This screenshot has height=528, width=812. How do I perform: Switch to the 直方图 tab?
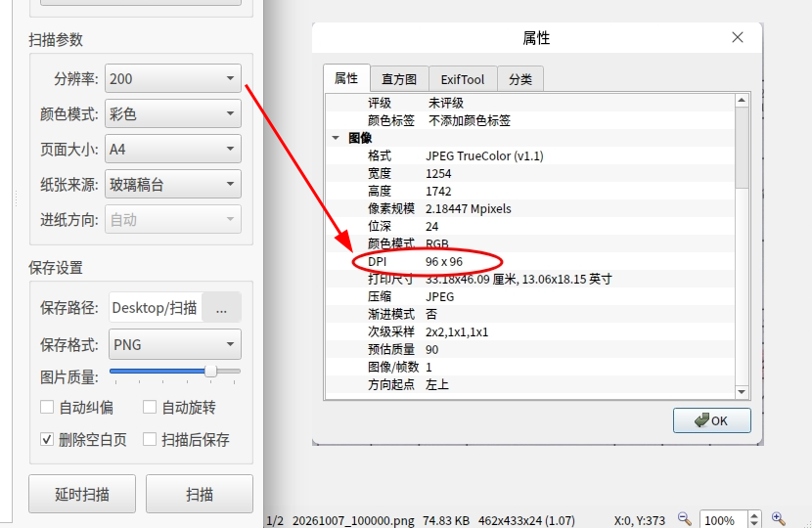pyautogui.click(x=399, y=79)
